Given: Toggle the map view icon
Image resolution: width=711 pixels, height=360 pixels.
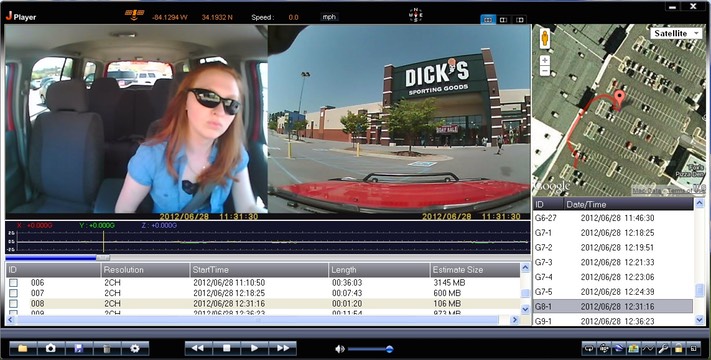Looking at the screenshot, I should 634,349.
